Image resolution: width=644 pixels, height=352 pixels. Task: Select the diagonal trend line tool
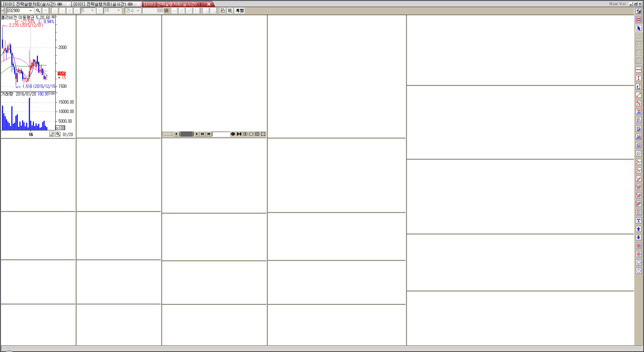639,95
